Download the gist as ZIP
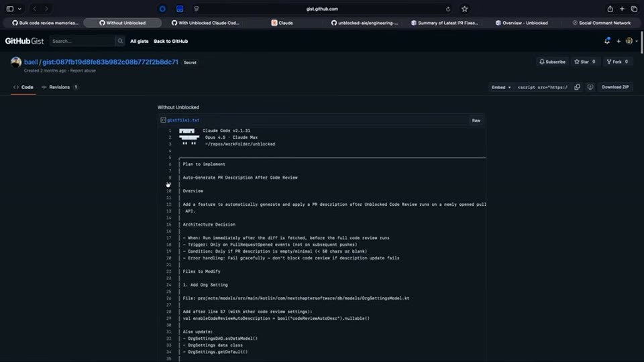The width and height of the screenshot is (644, 362). coord(615,87)
